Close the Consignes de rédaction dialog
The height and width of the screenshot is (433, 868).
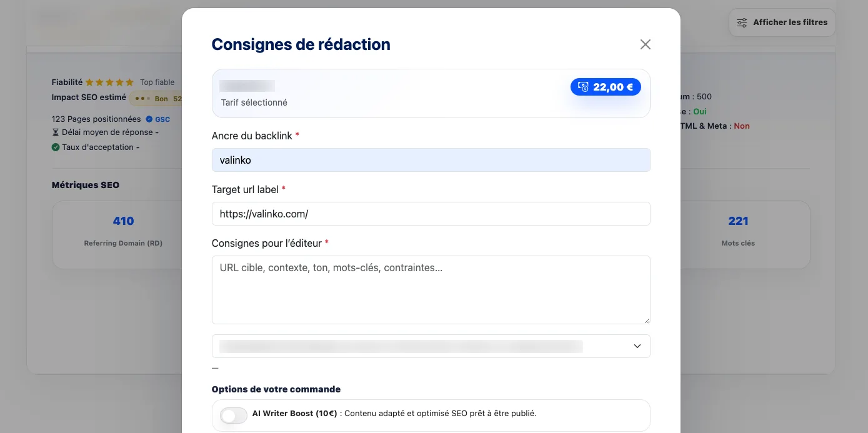click(x=646, y=44)
